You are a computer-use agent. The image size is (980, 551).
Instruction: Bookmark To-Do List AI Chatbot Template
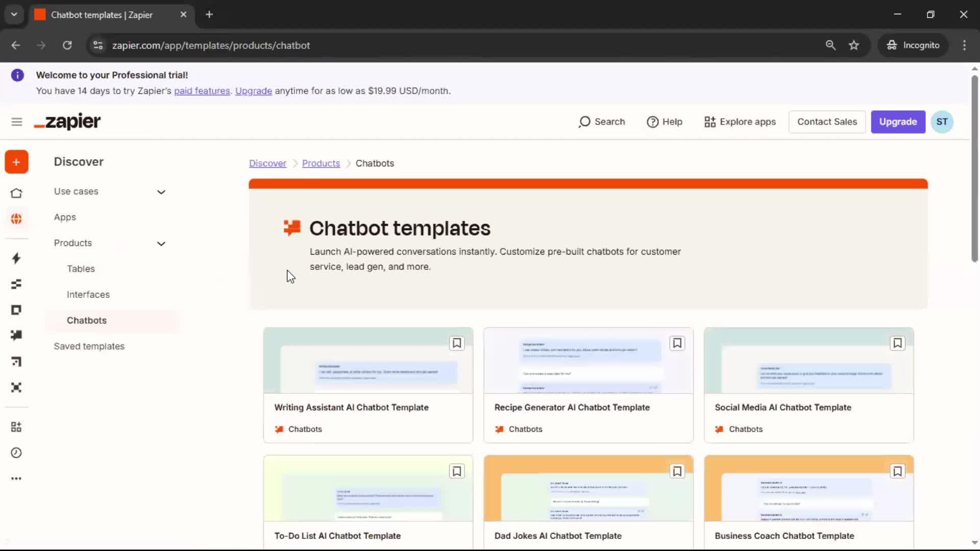pyautogui.click(x=457, y=471)
